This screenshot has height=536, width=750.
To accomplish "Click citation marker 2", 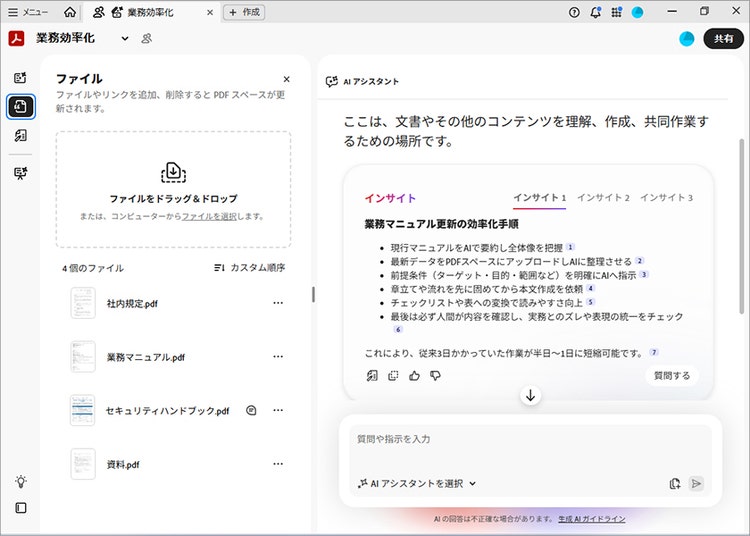I will [x=640, y=261].
